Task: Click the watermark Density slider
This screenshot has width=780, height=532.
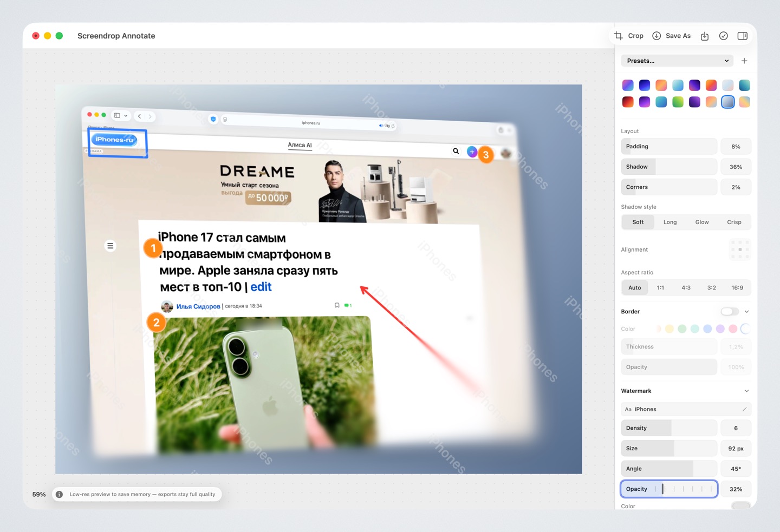Action: (x=669, y=428)
